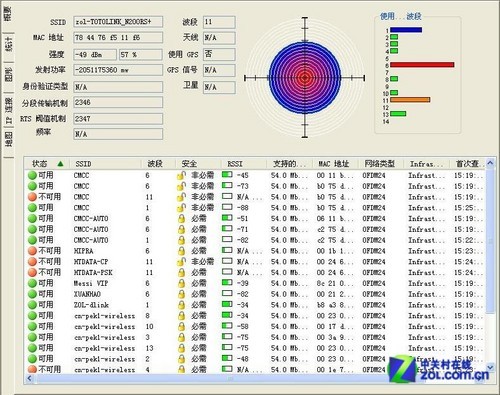Open the IP 连接 vertical tab
This screenshot has height=395, width=500.
pyautogui.click(x=8, y=111)
